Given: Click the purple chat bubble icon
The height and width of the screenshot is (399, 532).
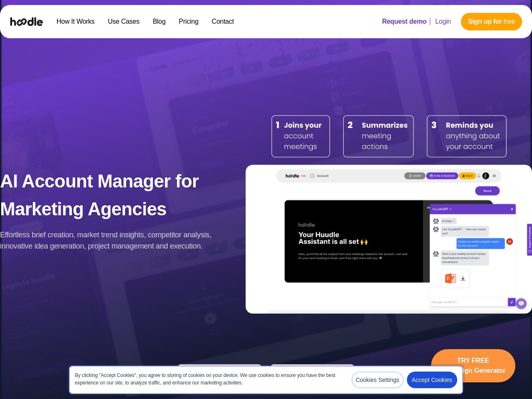Looking at the screenshot, I should [x=521, y=303].
